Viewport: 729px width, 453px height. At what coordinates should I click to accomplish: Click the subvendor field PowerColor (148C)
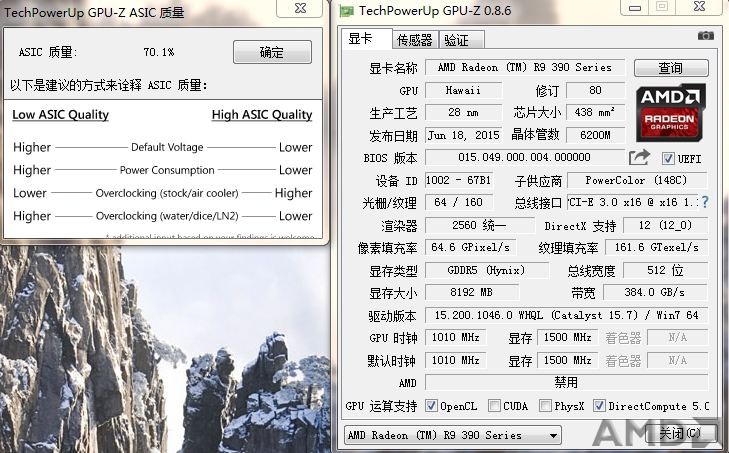click(637, 180)
